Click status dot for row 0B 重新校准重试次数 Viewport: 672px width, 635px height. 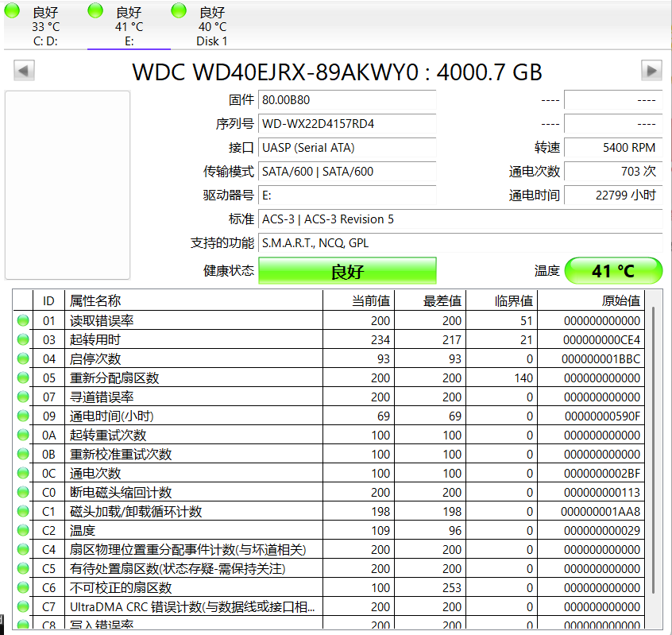pos(23,454)
